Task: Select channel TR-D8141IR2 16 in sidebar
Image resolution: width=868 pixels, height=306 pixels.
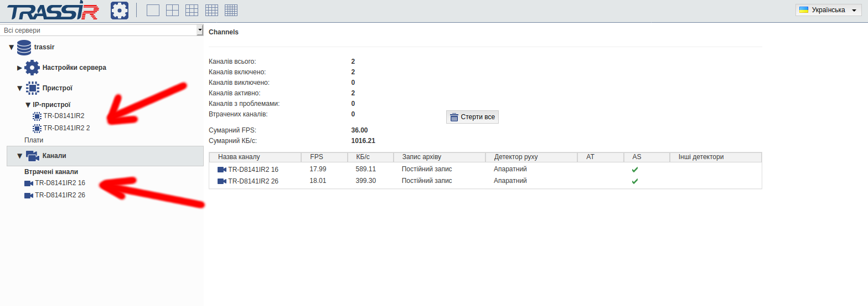Action: point(59,183)
